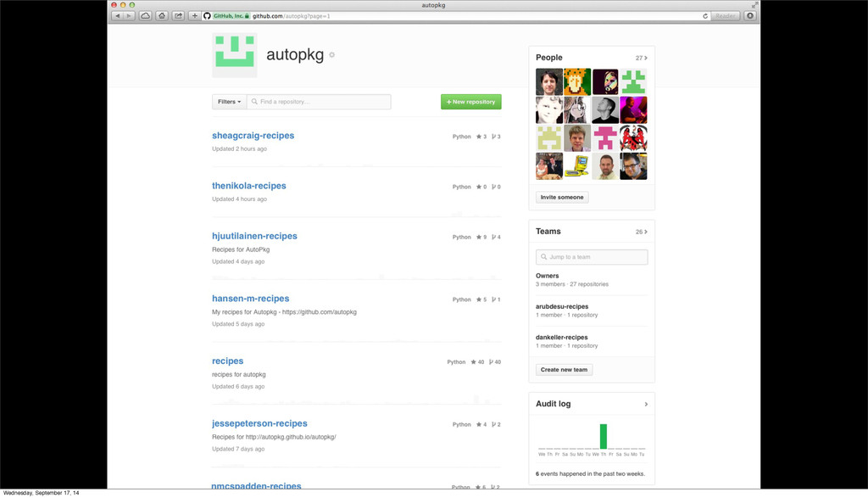Expand People list via 27 chevron

click(641, 59)
